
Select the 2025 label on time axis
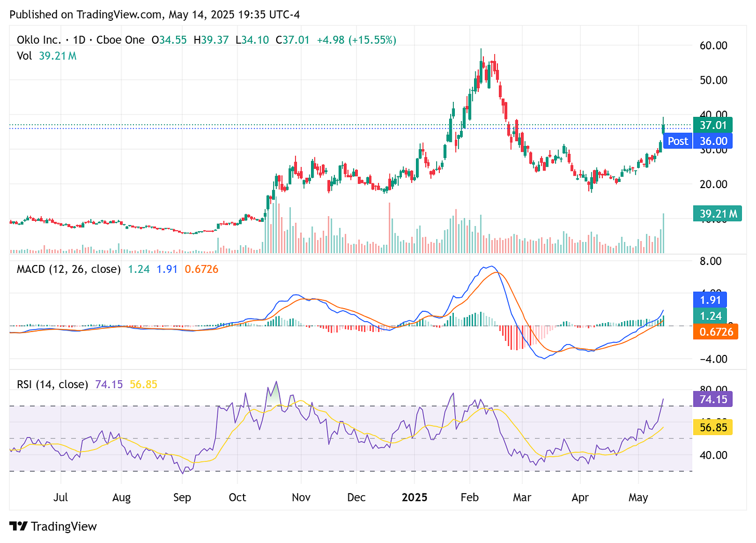pos(414,497)
